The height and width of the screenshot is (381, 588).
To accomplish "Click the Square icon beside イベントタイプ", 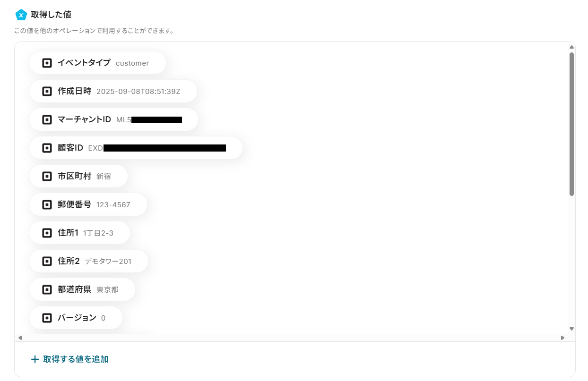I will coord(47,63).
